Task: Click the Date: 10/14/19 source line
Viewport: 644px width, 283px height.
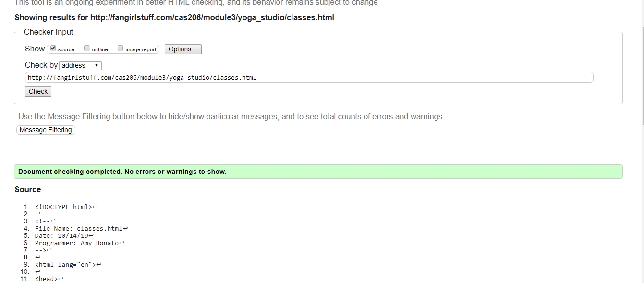Action: point(61,236)
